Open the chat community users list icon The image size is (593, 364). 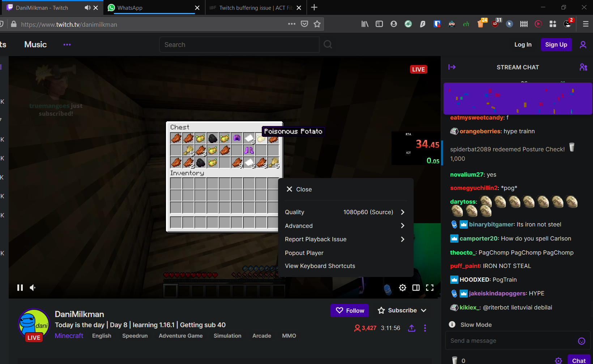click(583, 67)
